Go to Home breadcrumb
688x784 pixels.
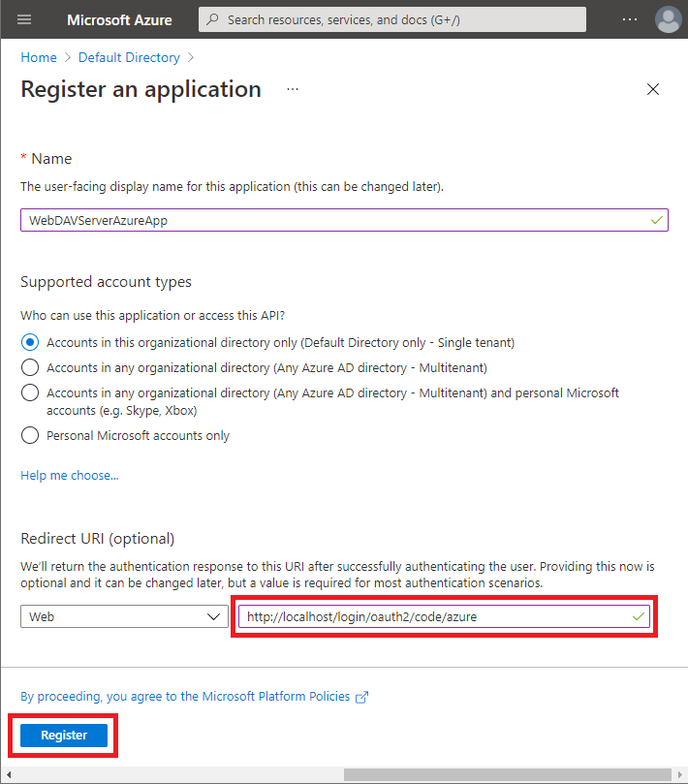click(x=39, y=57)
